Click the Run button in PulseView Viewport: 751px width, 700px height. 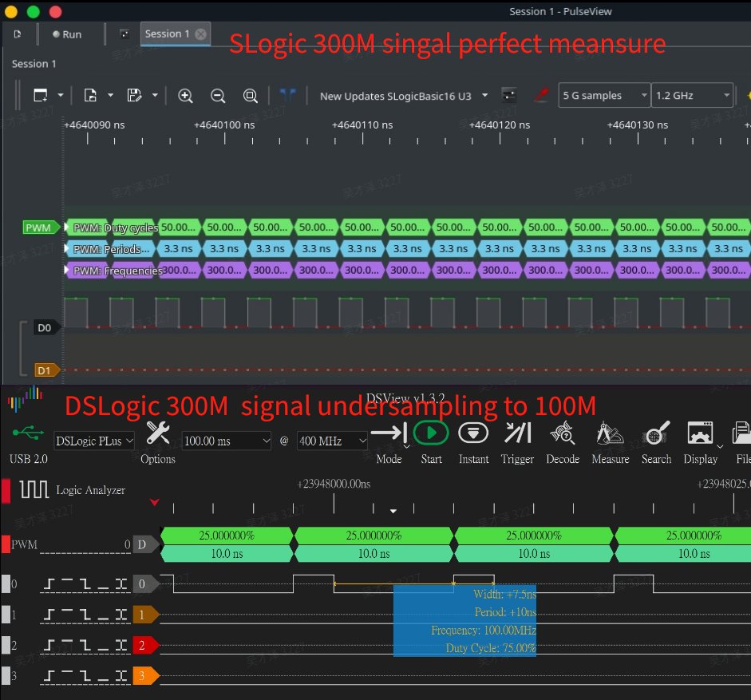[67, 34]
